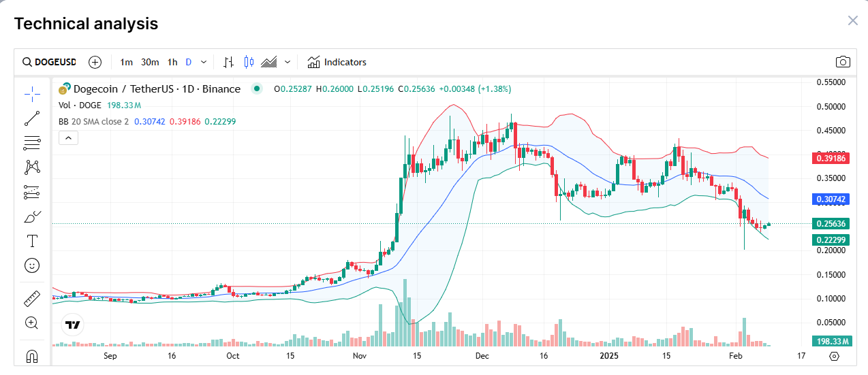The width and height of the screenshot is (868, 375).
Task: Select the crosshair cursor tool
Action: tap(32, 93)
